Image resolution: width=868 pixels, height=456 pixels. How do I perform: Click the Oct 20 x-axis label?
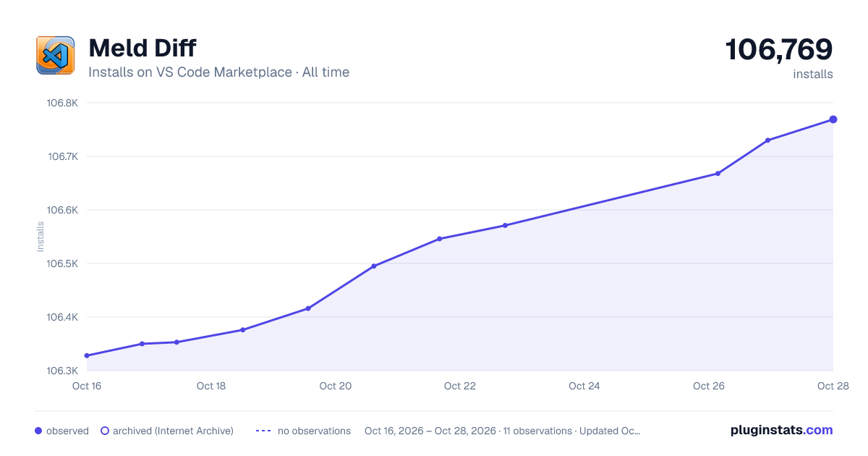tap(336, 386)
